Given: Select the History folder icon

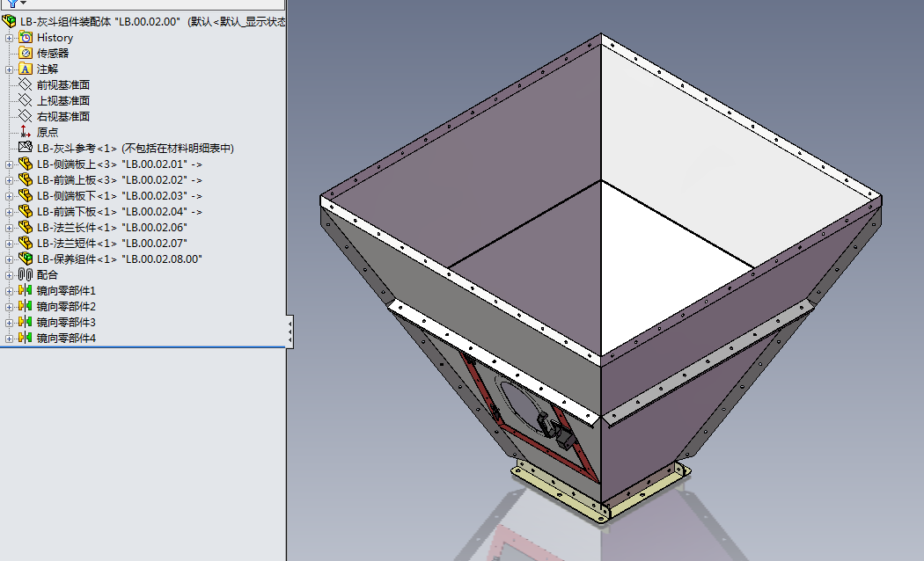Looking at the screenshot, I should click(26, 37).
